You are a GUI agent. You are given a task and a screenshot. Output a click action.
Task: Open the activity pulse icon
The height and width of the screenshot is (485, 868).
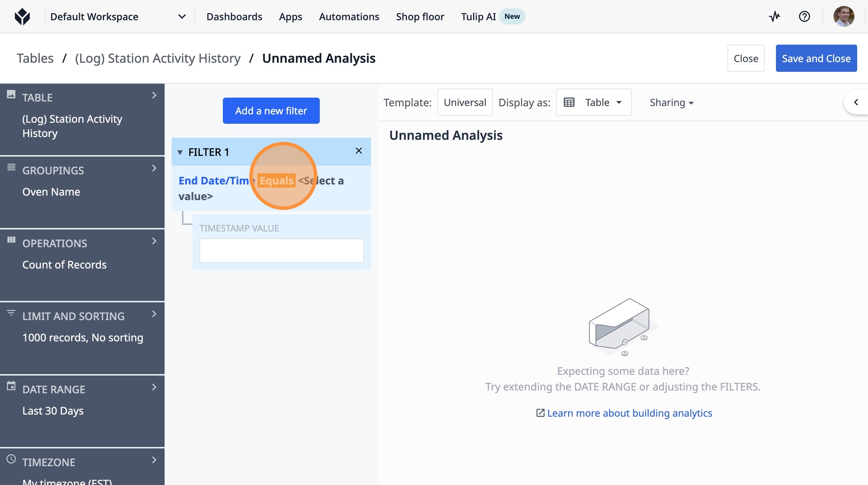pyautogui.click(x=775, y=16)
